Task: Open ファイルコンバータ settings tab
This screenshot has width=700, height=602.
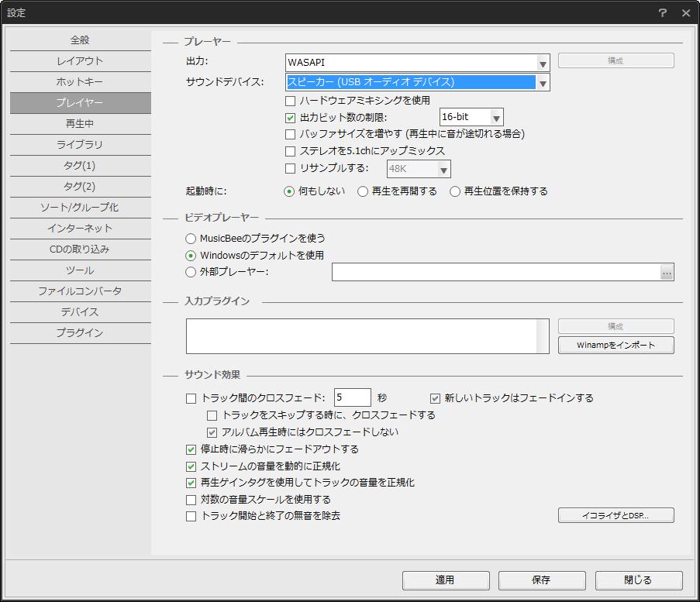Action: coord(81,291)
